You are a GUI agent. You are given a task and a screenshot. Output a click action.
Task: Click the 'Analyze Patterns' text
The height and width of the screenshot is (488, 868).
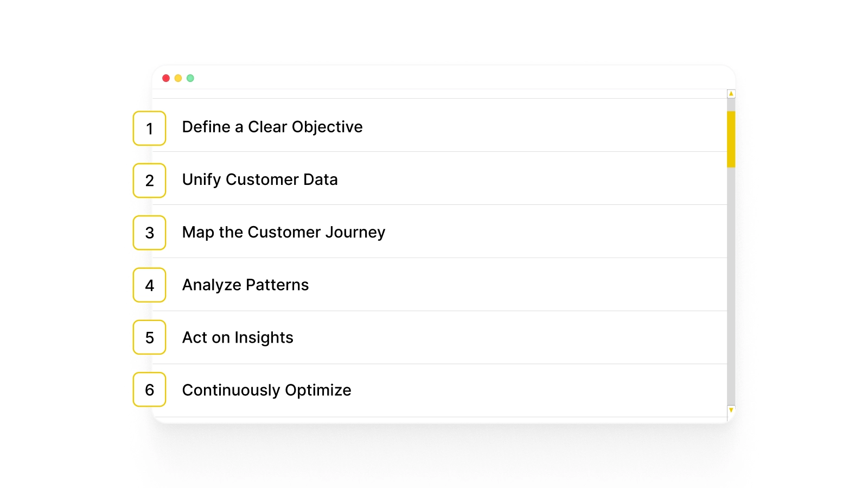click(245, 285)
